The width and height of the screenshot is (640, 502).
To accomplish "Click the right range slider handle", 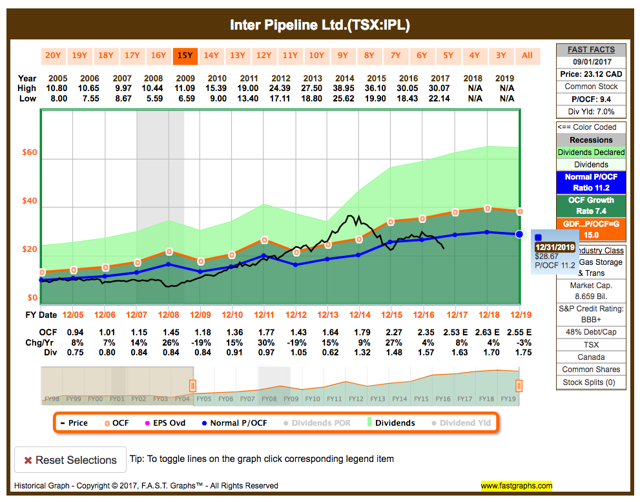I will click(519, 385).
